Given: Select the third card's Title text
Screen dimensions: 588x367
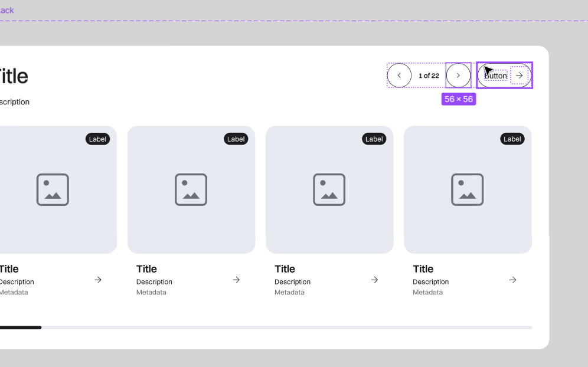Looking at the screenshot, I should [285, 269].
